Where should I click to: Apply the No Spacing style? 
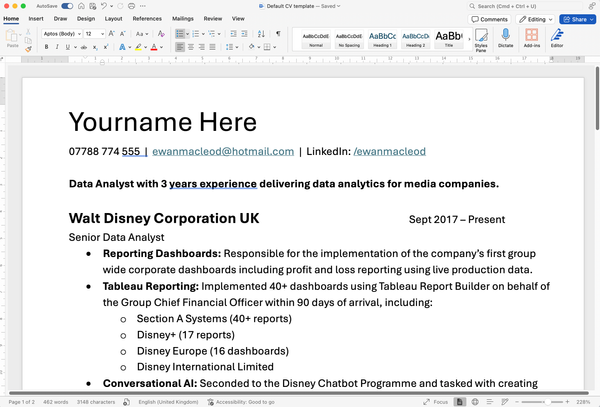click(x=349, y=39)
